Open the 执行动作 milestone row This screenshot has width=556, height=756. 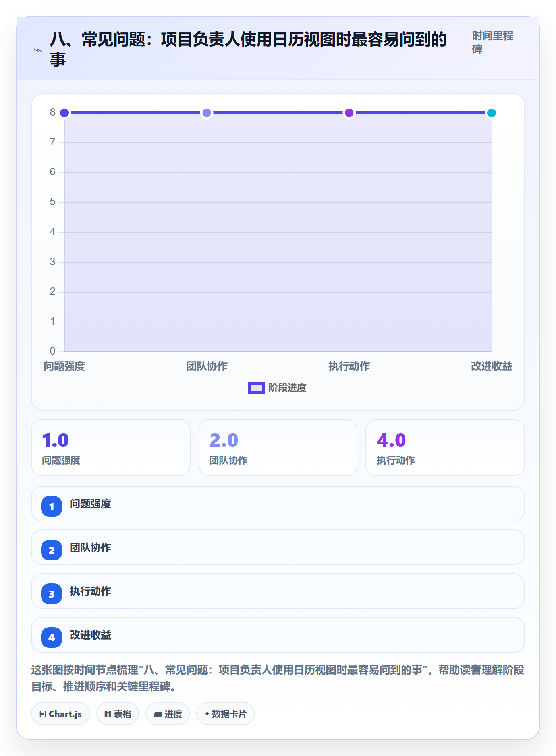pyautogui.click(x=278, y=591)
